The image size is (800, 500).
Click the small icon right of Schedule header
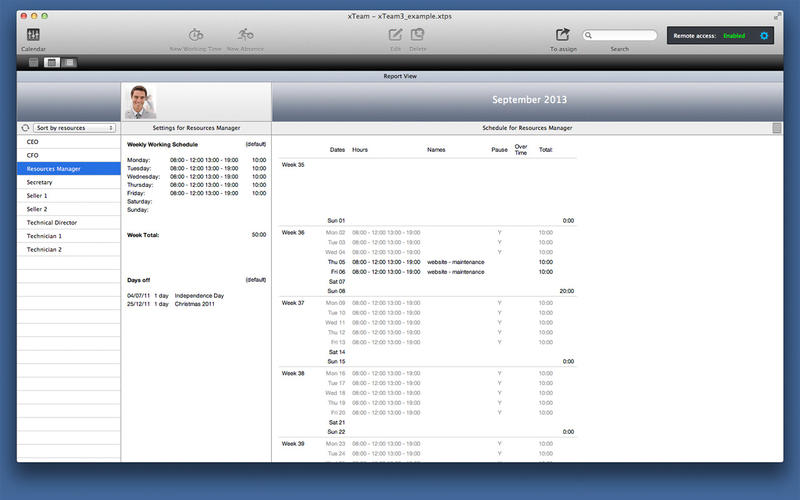tap(777, 128)
